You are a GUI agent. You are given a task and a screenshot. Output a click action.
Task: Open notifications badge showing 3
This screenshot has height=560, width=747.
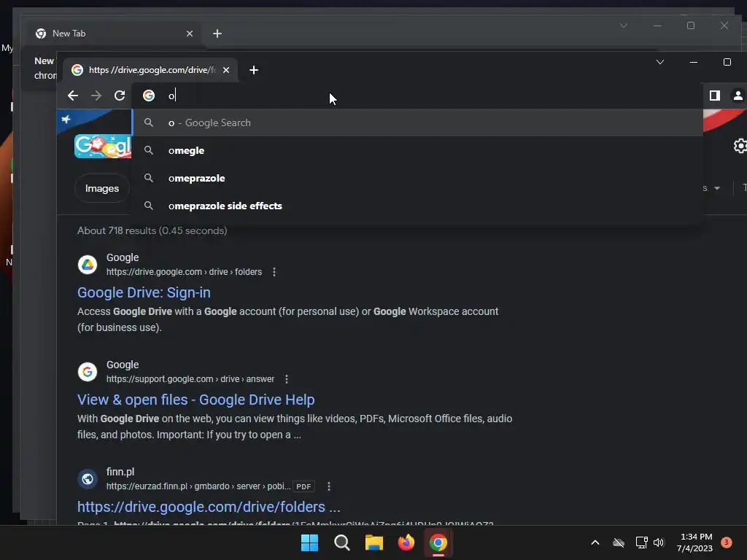click(x=727, y=542)
